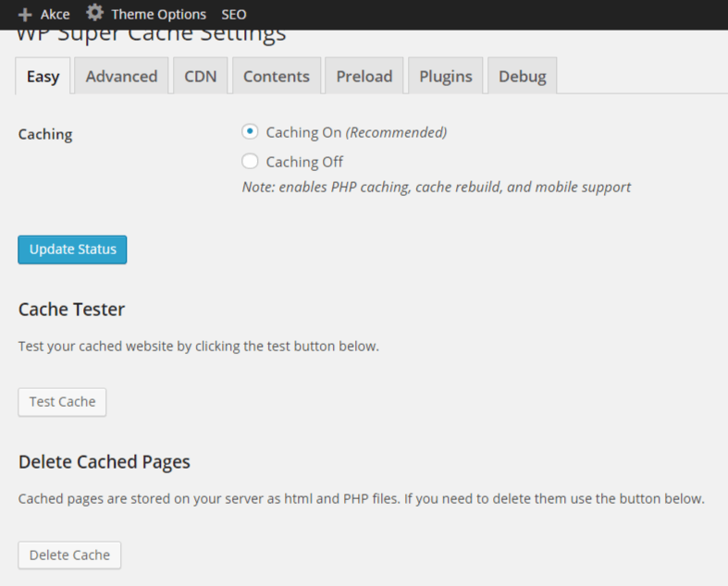This screenshot has height=586, width=728.
Task: Click the Cache Tester heading
Action: pos(71,310)
